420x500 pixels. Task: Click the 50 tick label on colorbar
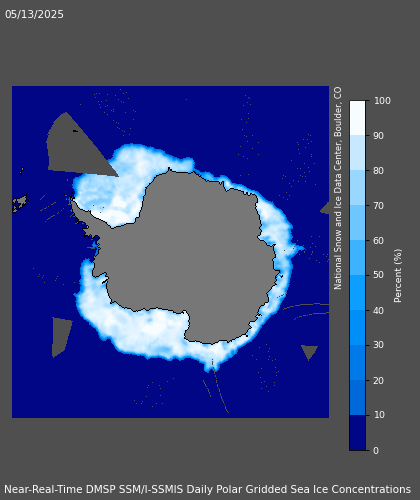pyautogui.click(x=379, y=275)
